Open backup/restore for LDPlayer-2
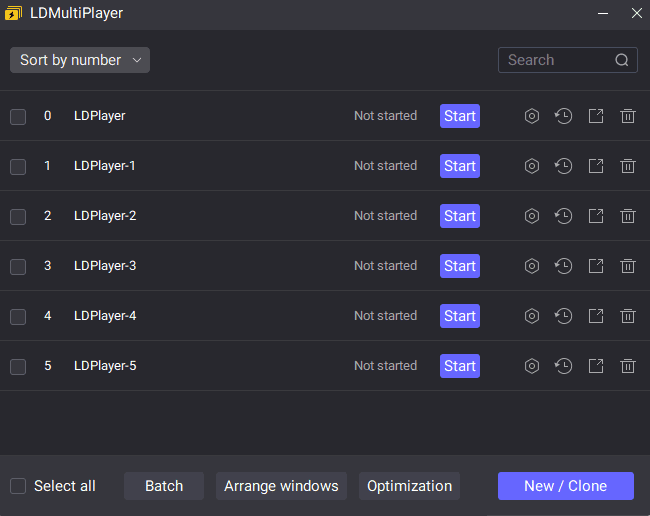Screen dimensions: 650x516 (x=564, y=216)
